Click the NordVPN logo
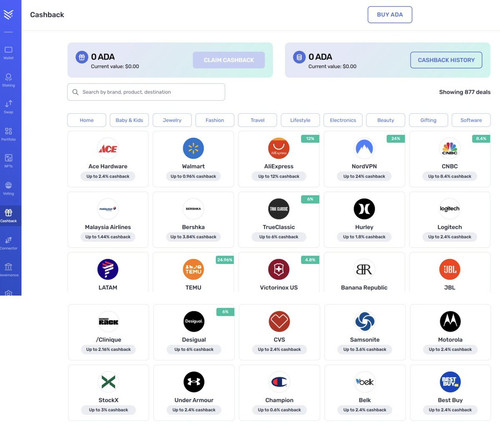This screenshot has width=500, height=430. tap(364, 148)
